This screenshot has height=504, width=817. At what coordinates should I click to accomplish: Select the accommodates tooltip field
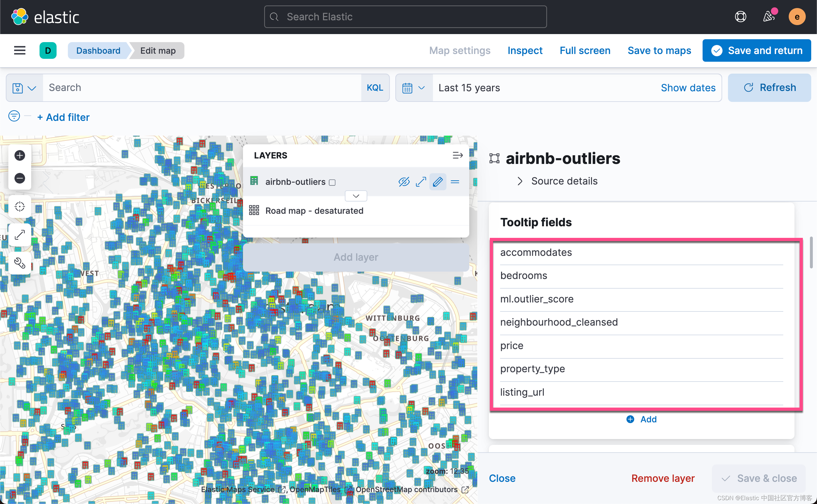(x=642, y=253)
